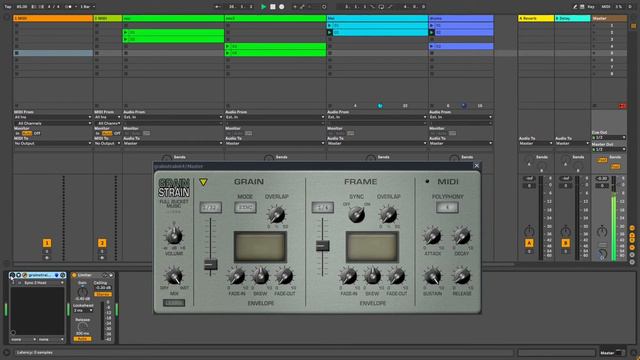Click the GRAIN MODE display button
The width and height of the screenshot is (640, 360).
click(245, 207)
